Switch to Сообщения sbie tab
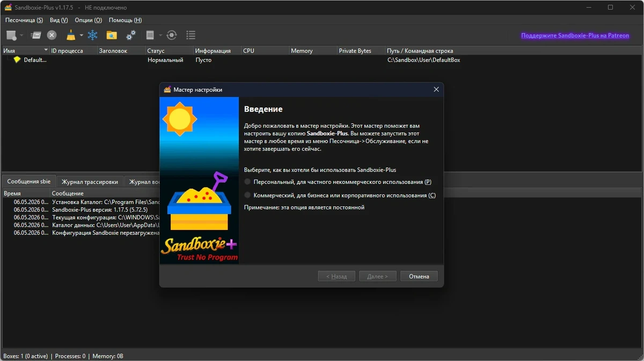Viewport: 644px width, 361px height. [28, 182]
